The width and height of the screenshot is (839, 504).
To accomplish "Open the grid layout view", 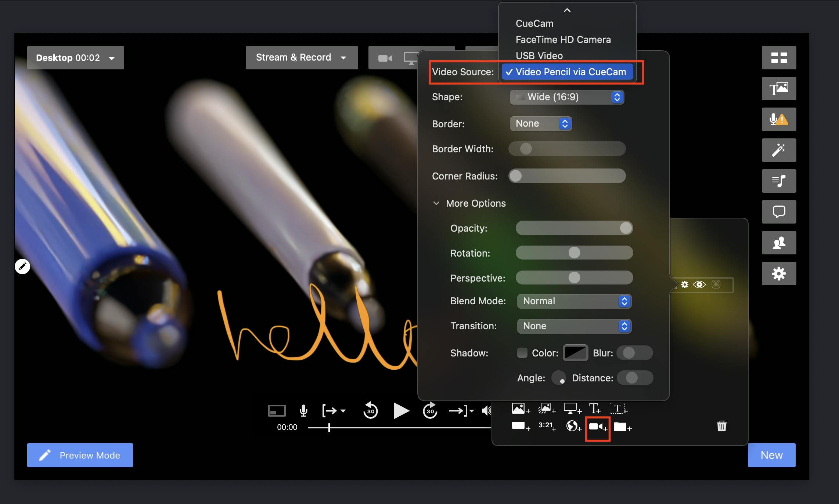I will [x=778, y=58].
